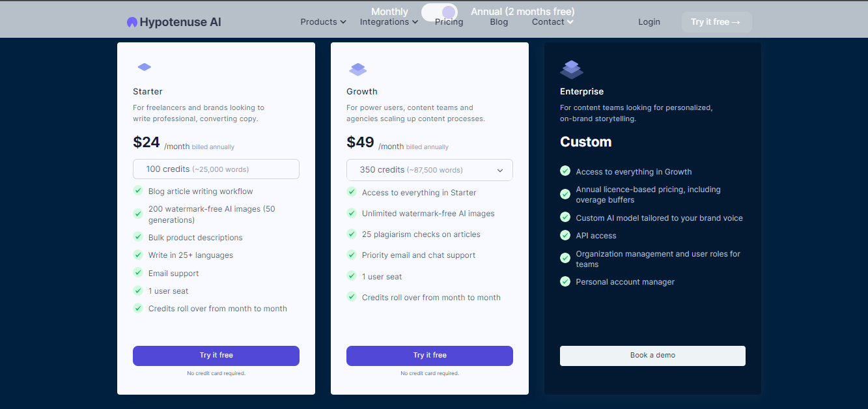
Task: Select Annual (2 months free) label
Action: click(523, 12)
